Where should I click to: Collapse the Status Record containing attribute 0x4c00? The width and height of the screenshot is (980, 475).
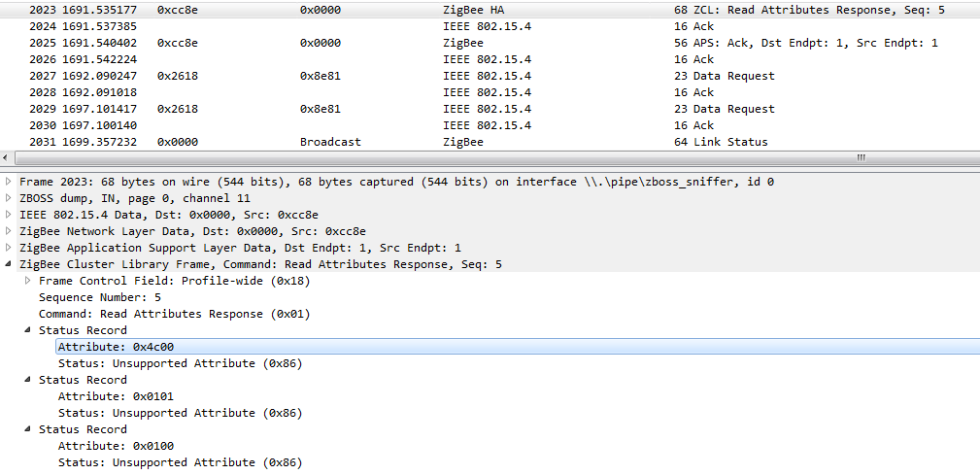(27, 330)
